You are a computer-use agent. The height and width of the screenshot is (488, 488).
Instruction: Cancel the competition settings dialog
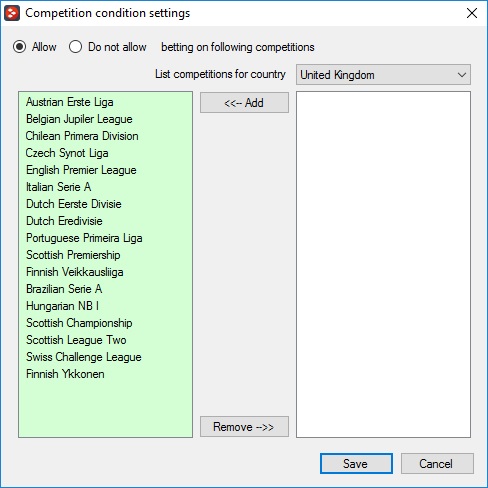437,463
